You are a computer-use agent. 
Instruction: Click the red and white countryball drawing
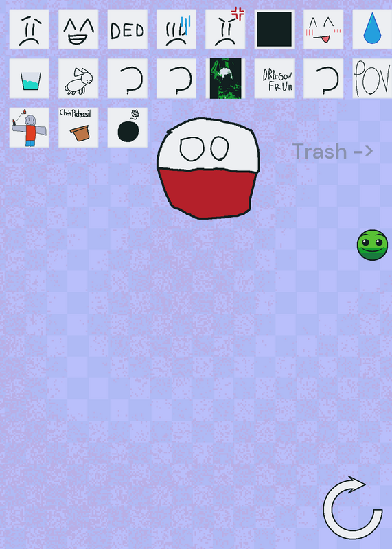[x=209, y=168]
